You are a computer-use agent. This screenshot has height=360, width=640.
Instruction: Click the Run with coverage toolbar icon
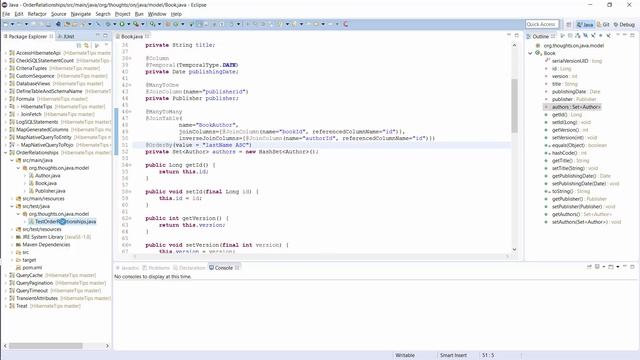pyautogui.click(x=136, y=24)
